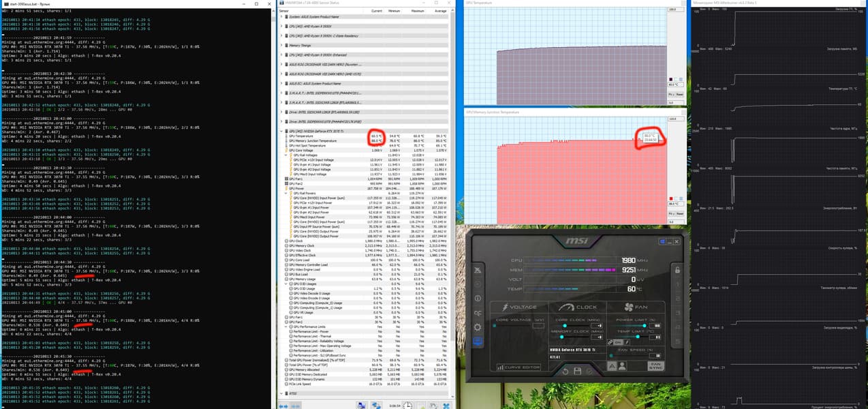Click the HWiNFO settings icon near the timer

pyautogui.click(x=433, y=405)
